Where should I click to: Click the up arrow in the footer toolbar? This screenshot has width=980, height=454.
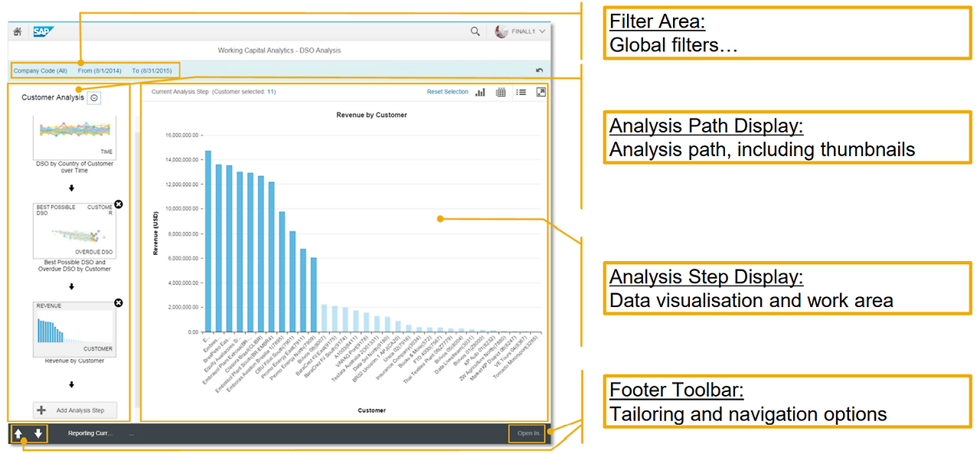click(18, 433)
